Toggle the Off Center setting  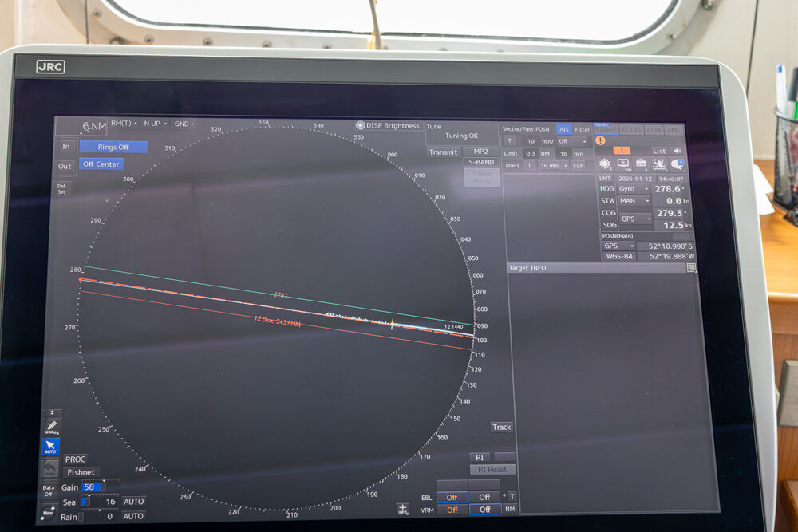coord(101,164)
